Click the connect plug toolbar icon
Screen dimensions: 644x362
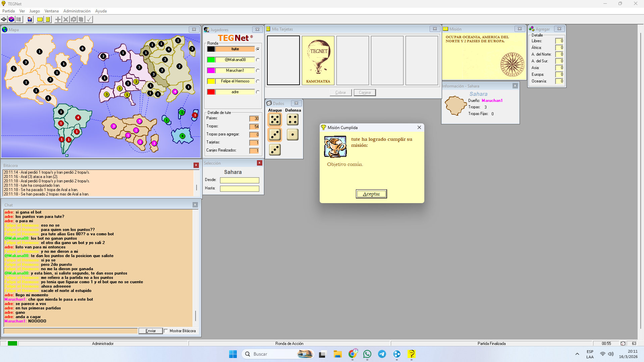(4, 19)
